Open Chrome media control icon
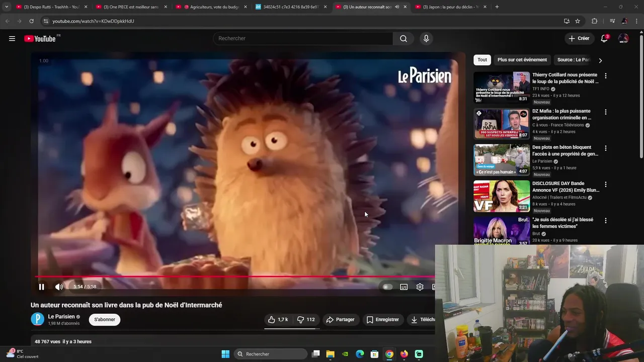The height and width of the screenshot is (362, 644). pos(612,21)
